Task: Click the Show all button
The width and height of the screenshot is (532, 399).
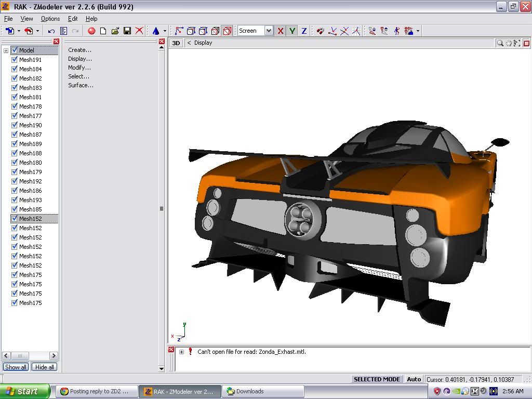Action: [16, 367]
